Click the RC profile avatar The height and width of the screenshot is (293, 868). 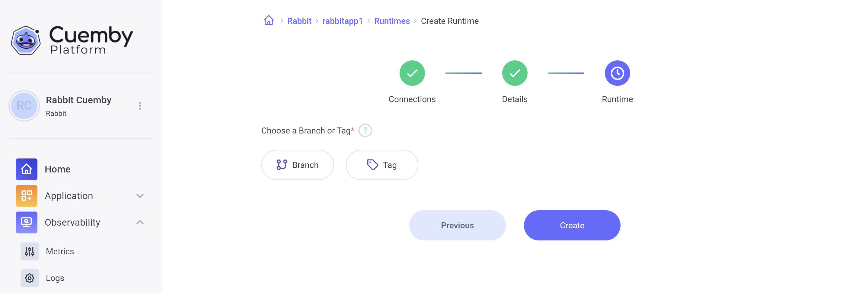[24, 105]
